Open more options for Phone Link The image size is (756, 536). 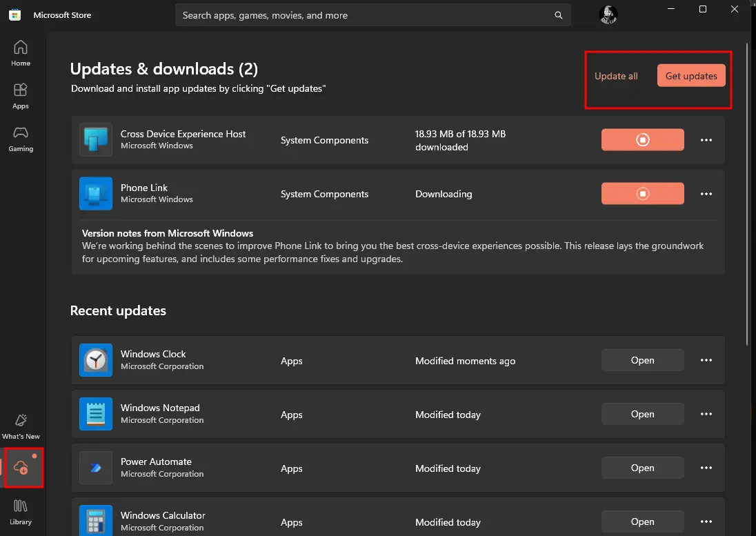(706, 194)
